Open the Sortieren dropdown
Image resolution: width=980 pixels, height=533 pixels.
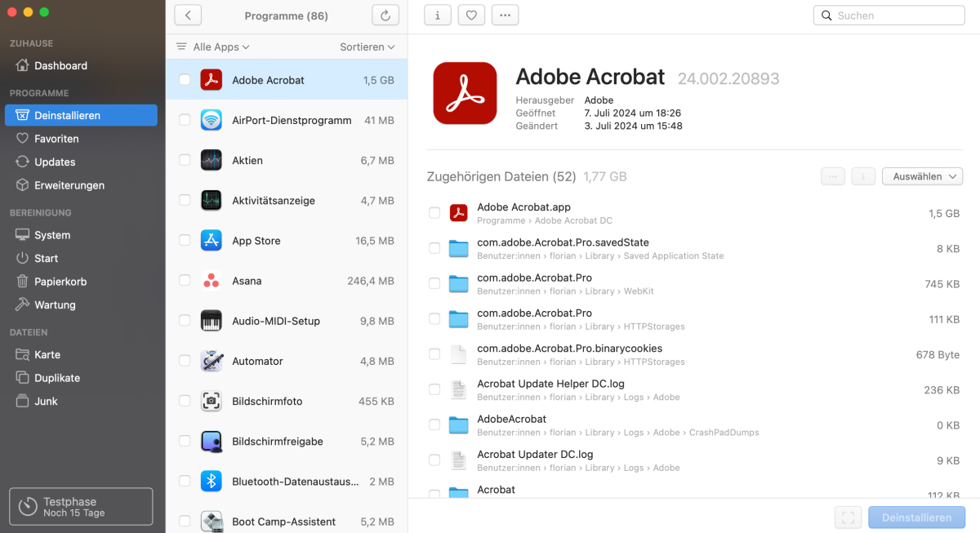click(367, 47)
